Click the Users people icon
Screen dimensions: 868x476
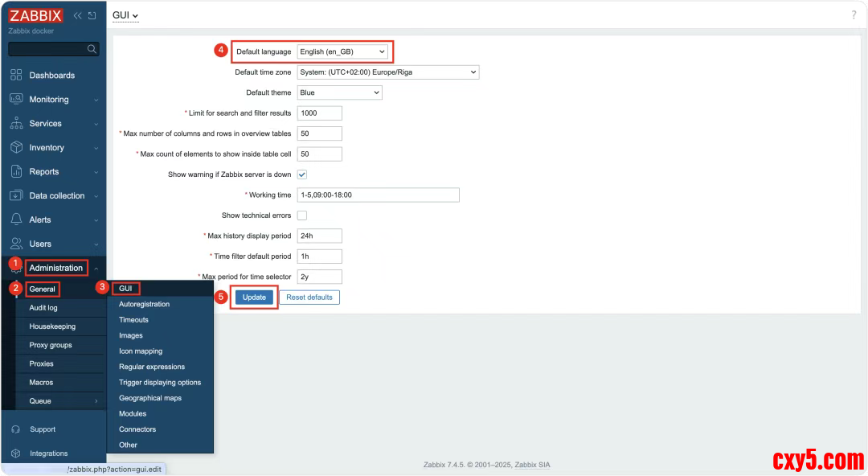click(15, 244)
